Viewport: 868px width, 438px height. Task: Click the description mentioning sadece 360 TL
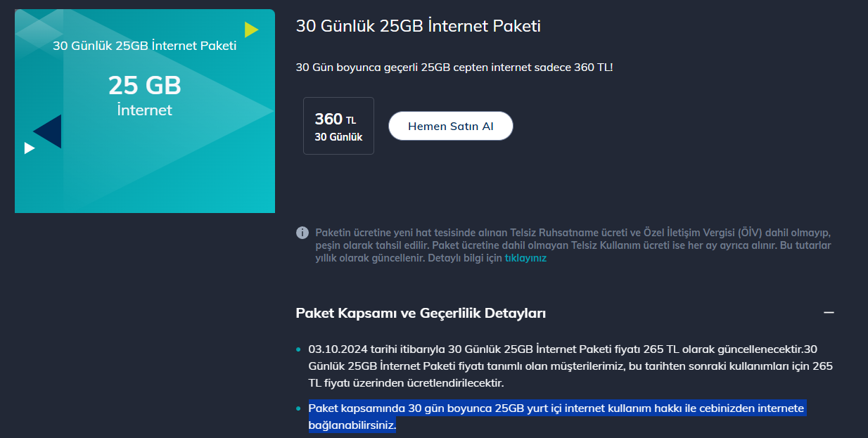[x=454, y=67]
